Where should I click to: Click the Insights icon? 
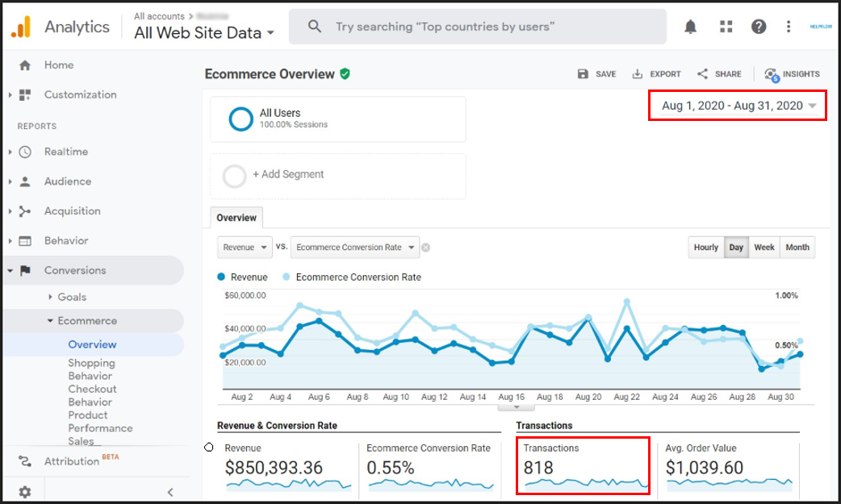coord(772,74)
